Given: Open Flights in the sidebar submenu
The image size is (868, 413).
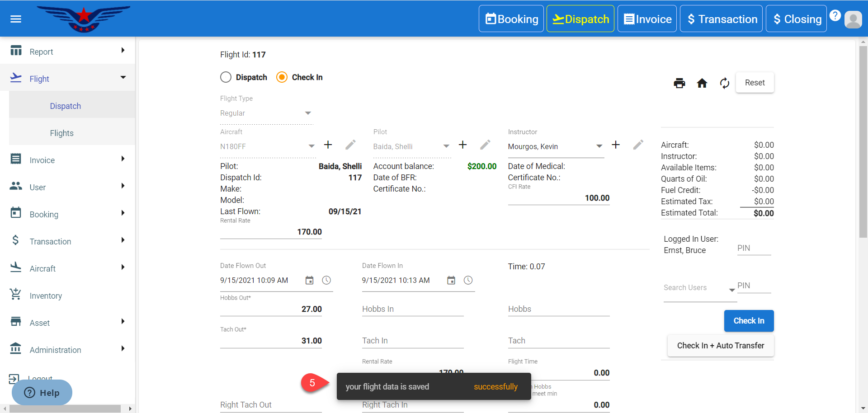Looking at the screenshot, I should 62,133.
